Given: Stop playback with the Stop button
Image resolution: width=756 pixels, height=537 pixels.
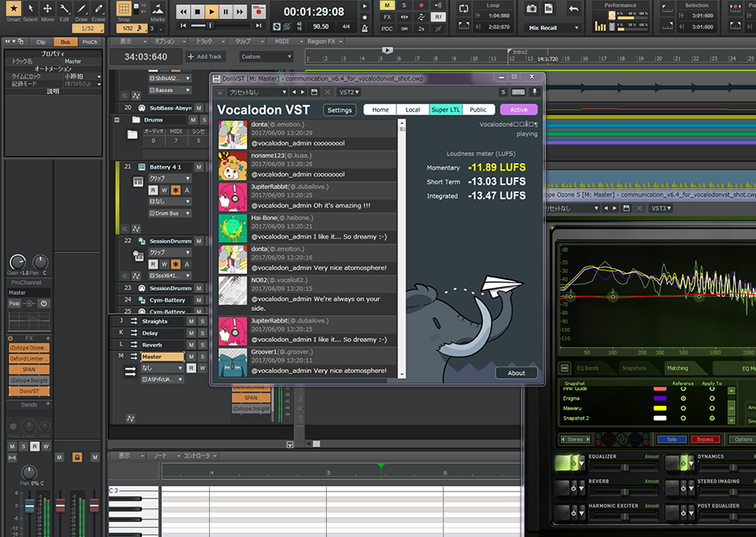Looking at the screenshot, I should pyautogui.click(x=197, y=11).
